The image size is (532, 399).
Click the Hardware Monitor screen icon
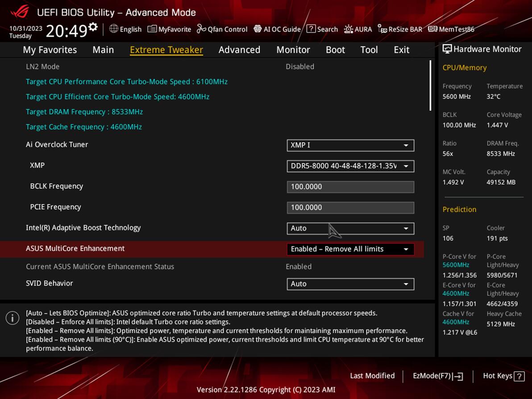click(447, 49)
